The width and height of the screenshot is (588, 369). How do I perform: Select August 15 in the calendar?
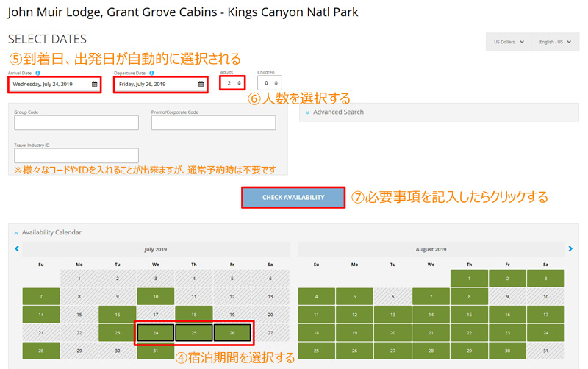(469, 315)
